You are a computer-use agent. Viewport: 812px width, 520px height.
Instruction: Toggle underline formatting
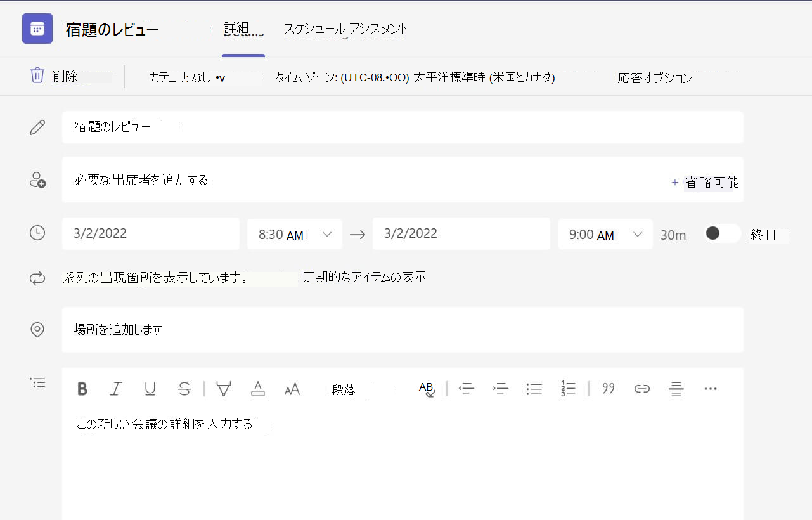(150, 389)
